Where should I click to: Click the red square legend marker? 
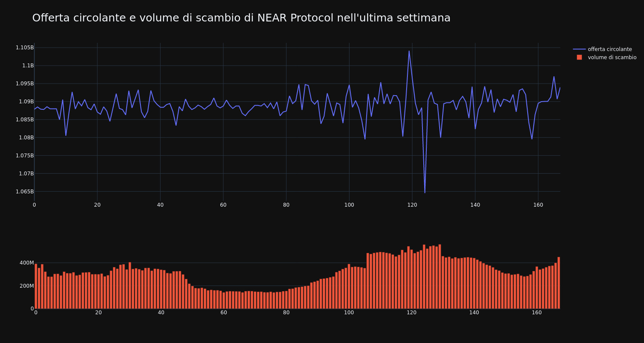[x=579, y=57]
